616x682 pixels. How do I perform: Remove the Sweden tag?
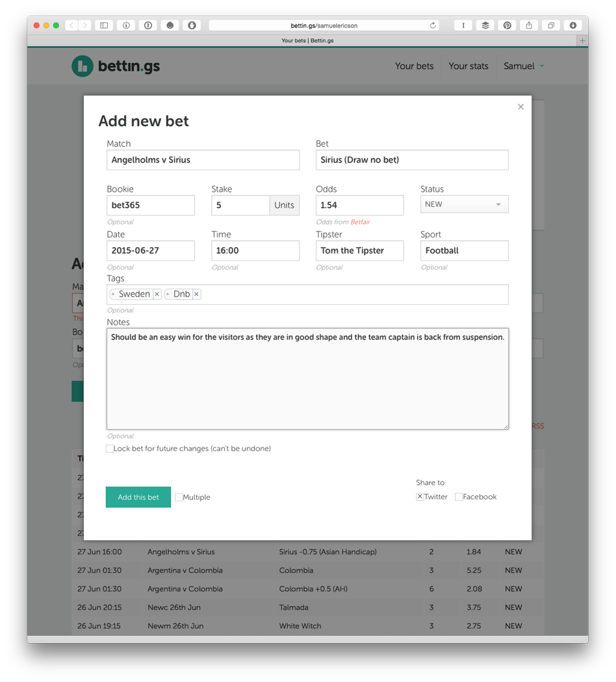tap(157, 295)
